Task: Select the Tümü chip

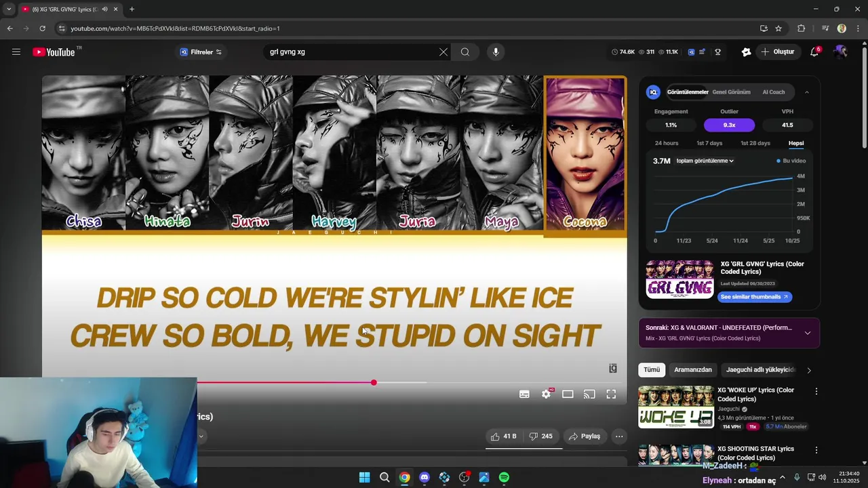Action: 652,370
